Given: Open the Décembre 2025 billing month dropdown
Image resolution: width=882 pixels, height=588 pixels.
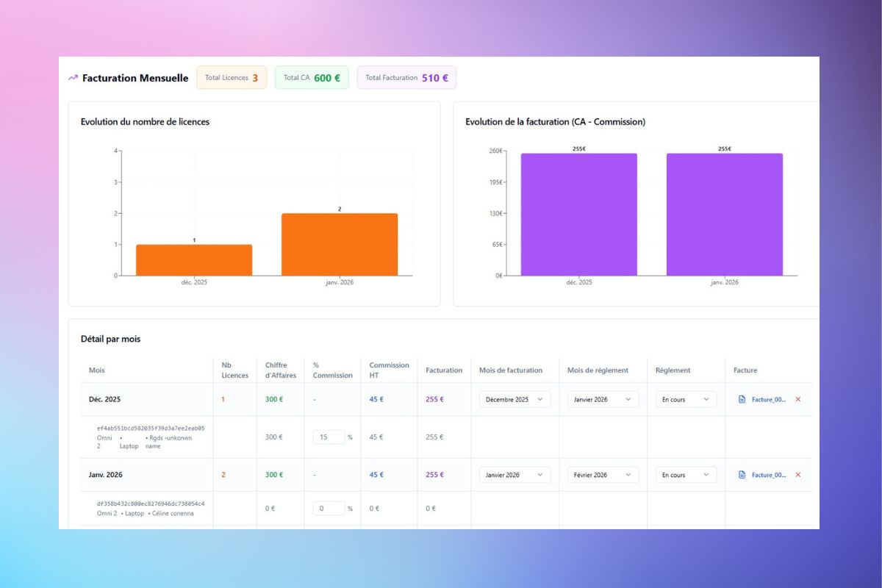Looking at the screenshot, I should point(514,399).
